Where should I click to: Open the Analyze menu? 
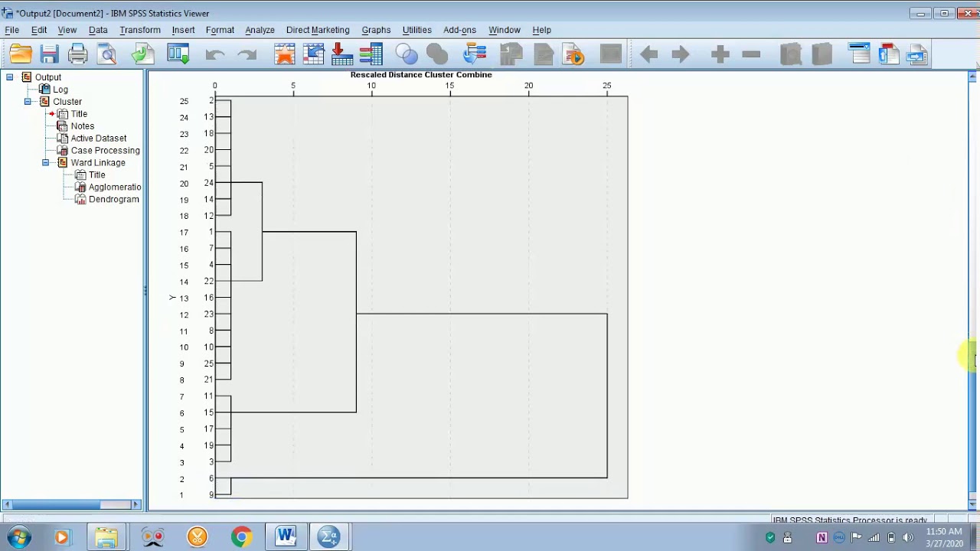tap(260, 30)
